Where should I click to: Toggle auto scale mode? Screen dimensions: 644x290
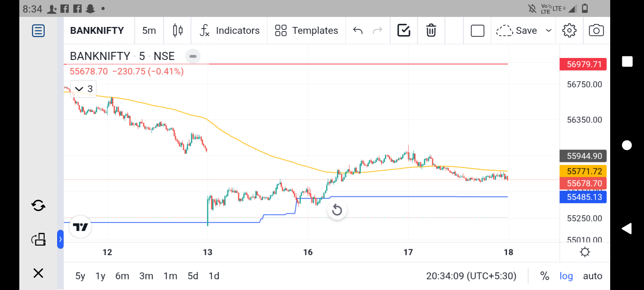pyautogui.click(x=592, y=276)
